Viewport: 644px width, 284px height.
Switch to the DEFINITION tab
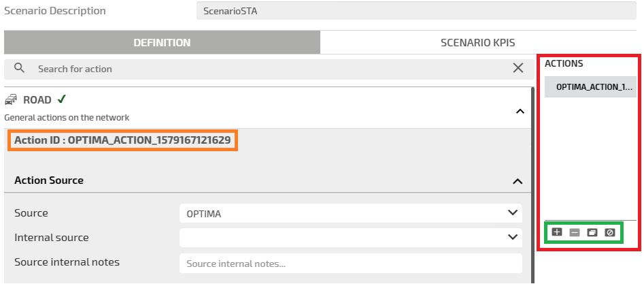(x=162, y=42)
